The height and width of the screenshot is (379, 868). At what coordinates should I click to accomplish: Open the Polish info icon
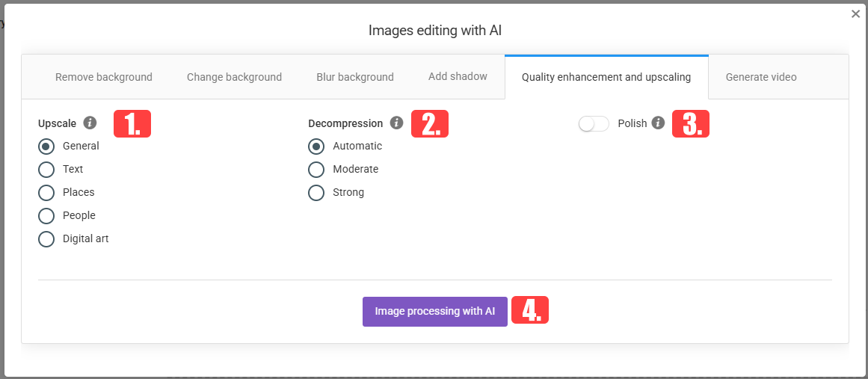point(658,123)
